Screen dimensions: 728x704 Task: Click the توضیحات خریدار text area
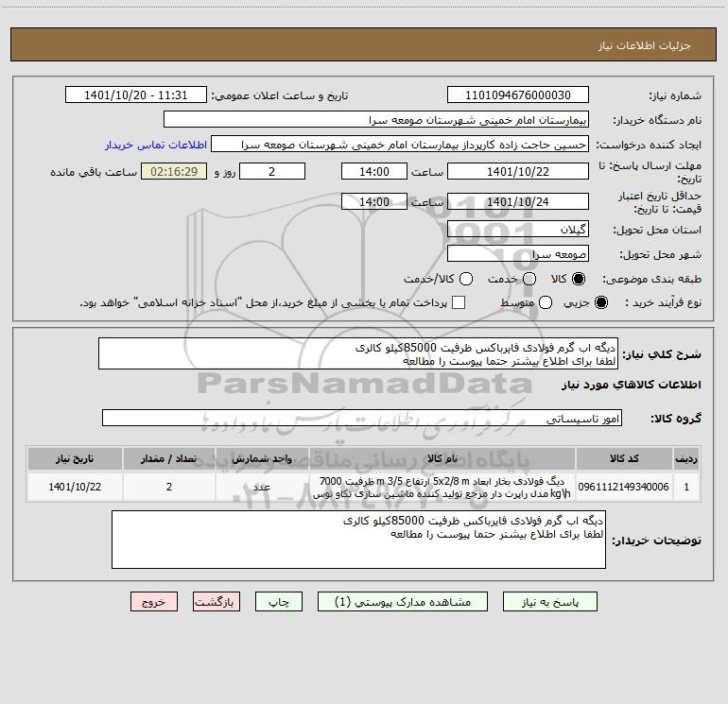coord(358,540)
